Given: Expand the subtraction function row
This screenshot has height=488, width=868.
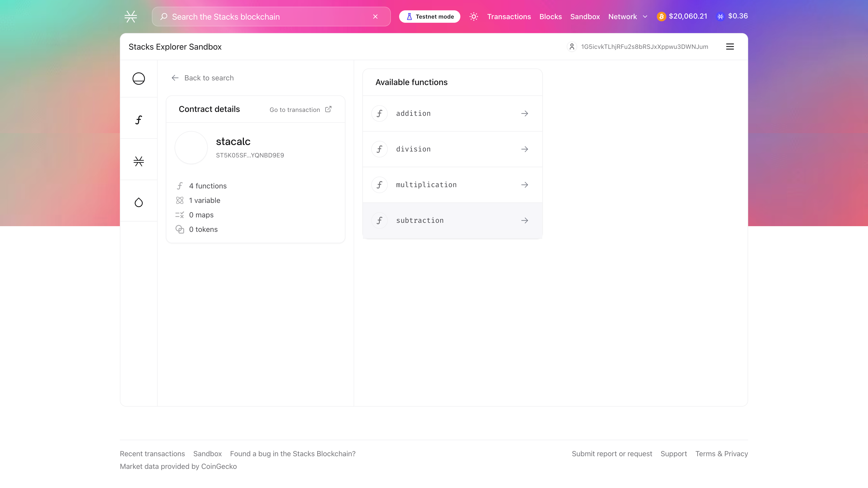Looking at the screenshot, I should (452, 220).
